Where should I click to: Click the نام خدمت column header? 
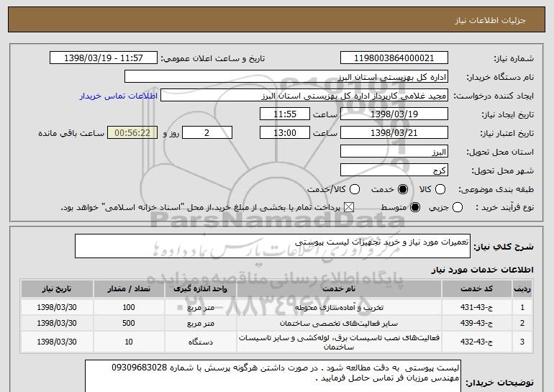pos(339,289)
